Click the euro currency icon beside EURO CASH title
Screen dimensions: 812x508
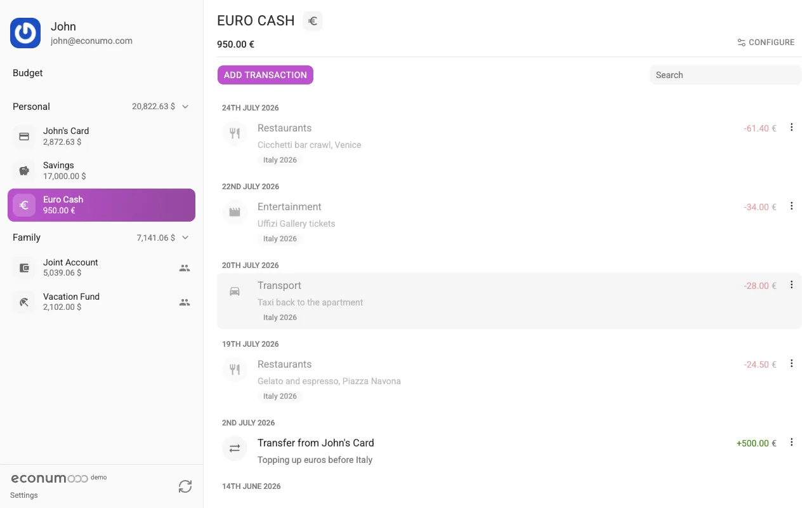[x=312, y=21]
